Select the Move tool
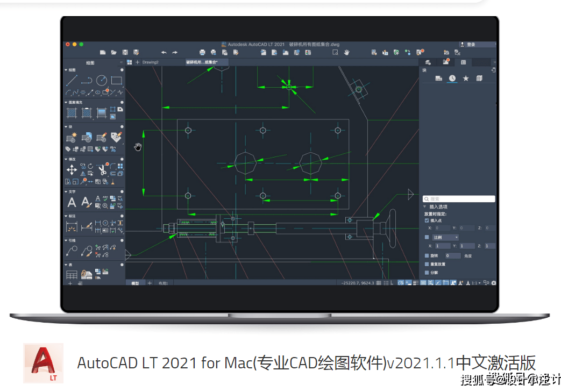The image size is (561, 392). tap(72, 169)
